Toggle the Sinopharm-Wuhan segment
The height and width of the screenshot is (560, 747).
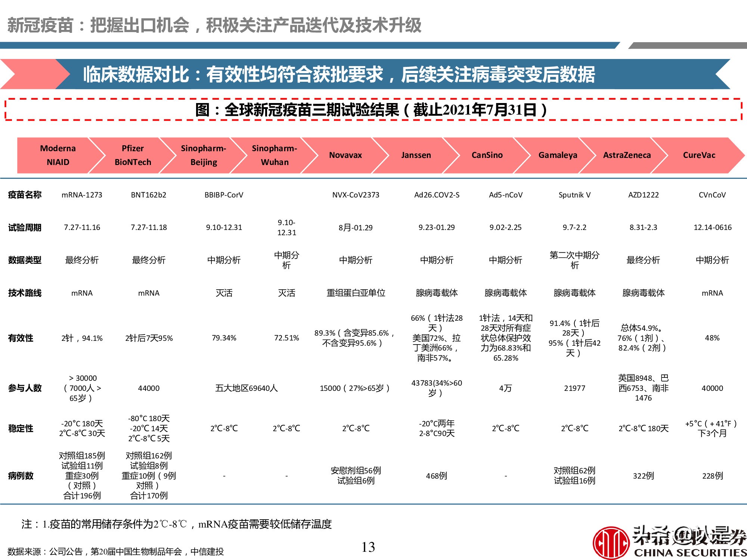point(275,155)
